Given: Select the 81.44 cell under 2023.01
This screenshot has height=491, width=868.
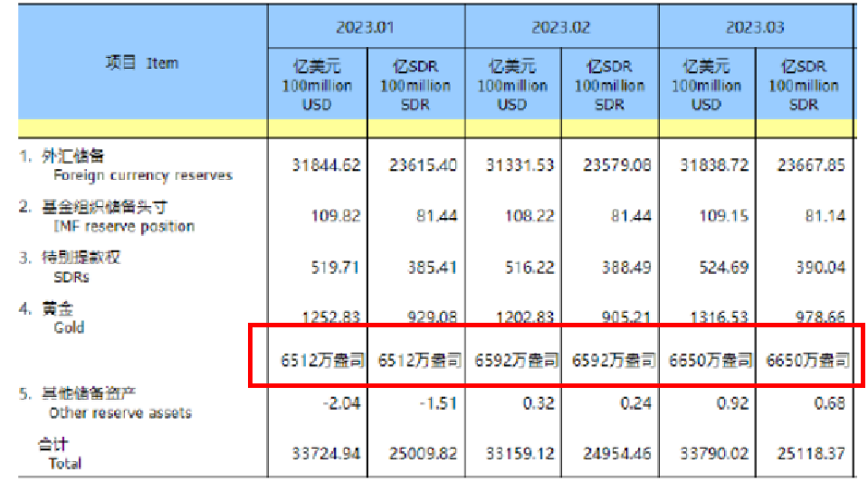Looking at the screenshot, I should pos(437,215).
